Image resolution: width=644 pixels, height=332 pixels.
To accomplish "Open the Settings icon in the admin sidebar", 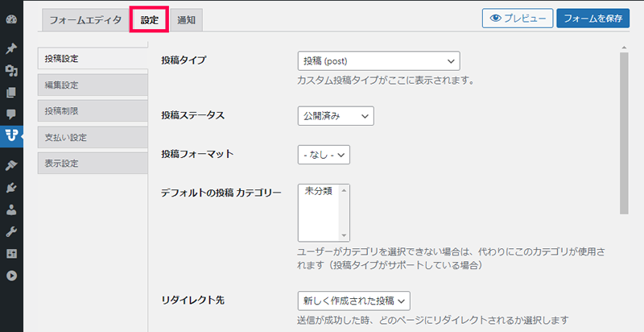I will tap(11, 254).
